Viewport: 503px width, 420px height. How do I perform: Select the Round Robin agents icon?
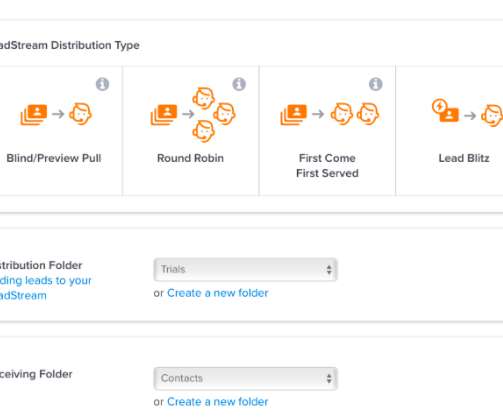[x=214, y=114]
